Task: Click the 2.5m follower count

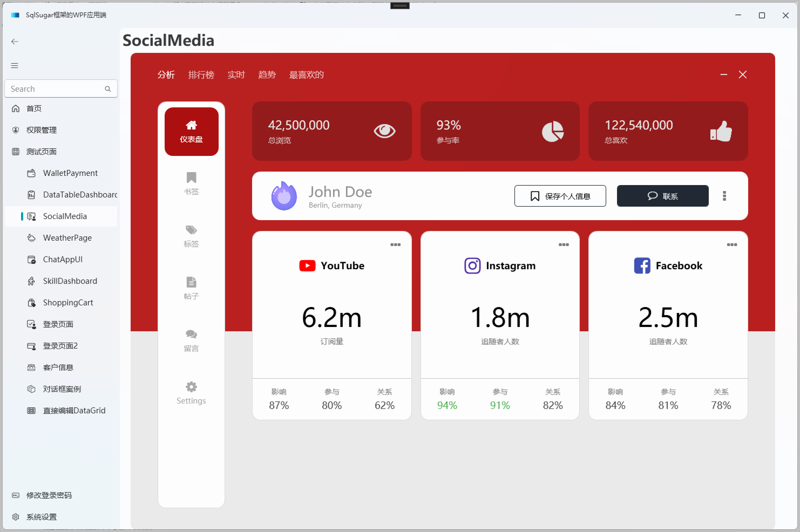Action: click(668, 318)
